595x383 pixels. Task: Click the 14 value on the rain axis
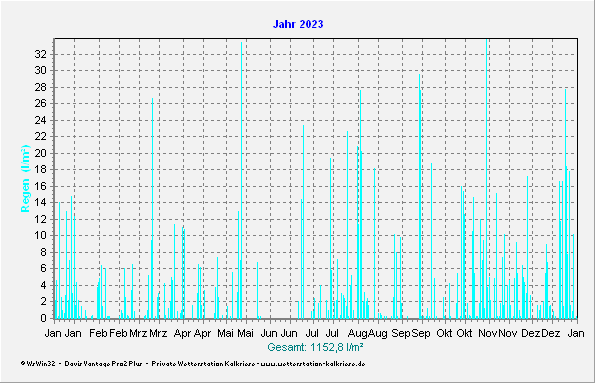pyautogui.click(x=41, y=203)
